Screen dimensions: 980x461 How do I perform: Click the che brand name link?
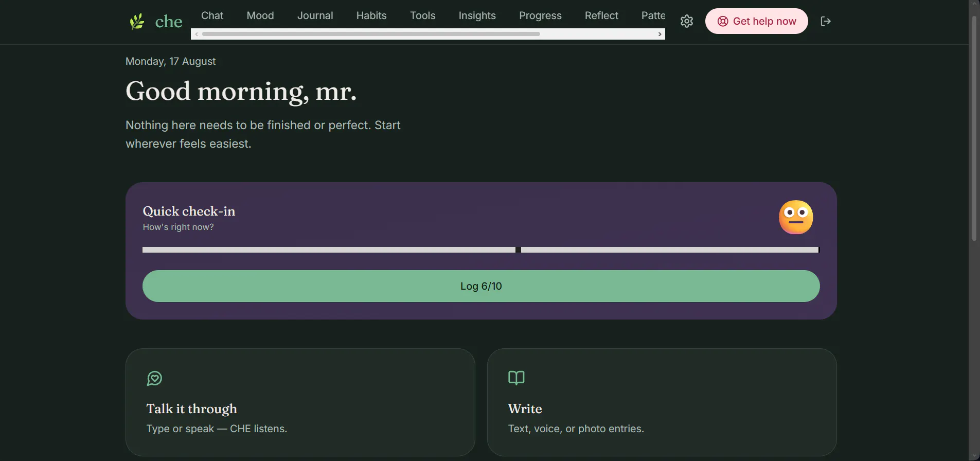click(169, 22)
